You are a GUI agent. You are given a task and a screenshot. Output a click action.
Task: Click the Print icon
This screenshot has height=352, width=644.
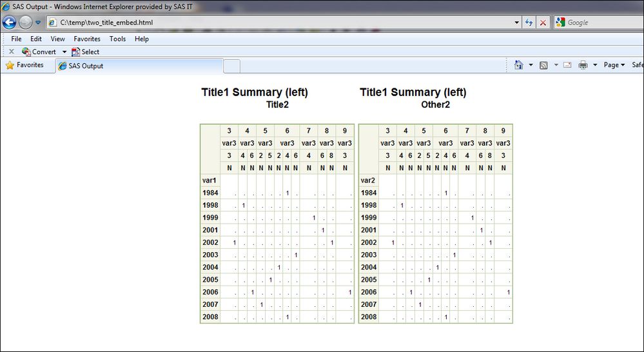pos(583,65)
